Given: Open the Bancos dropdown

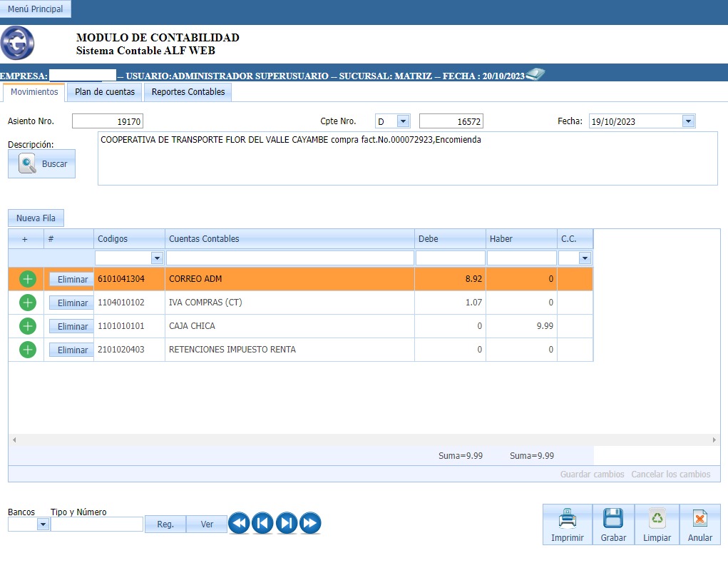Looking at the screenshot, I should coord(43,524).
